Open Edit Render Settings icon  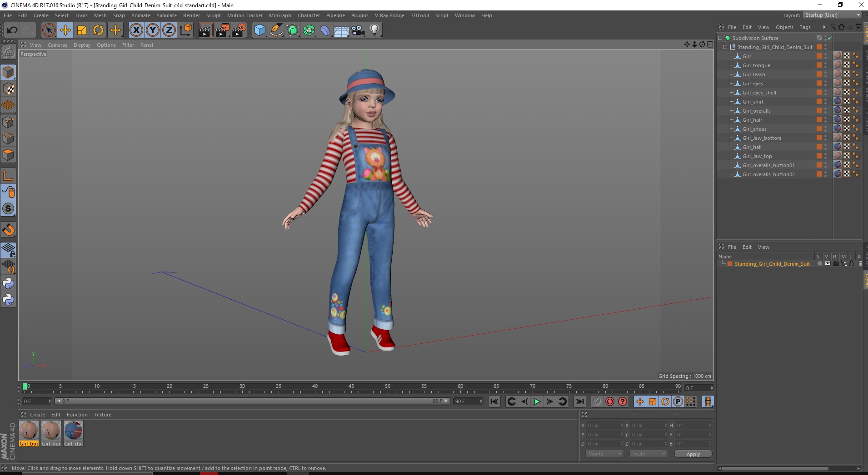[239, 30]
